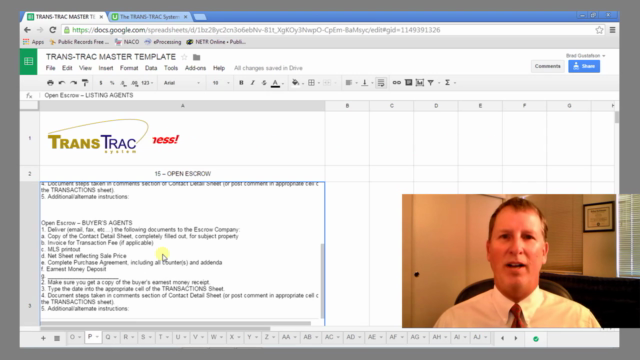Open the font size dropdown
The width and height of the screenshot is (640, 360).
(220, 83)
